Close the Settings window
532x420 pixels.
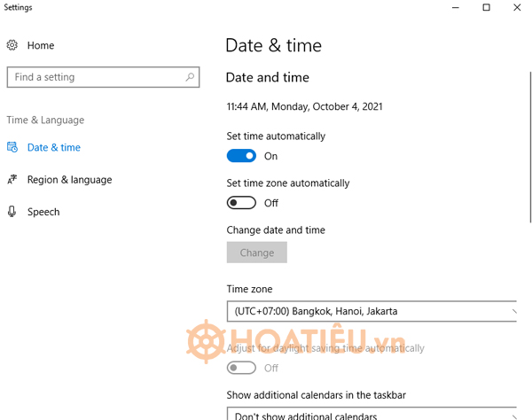coord(517,8)
